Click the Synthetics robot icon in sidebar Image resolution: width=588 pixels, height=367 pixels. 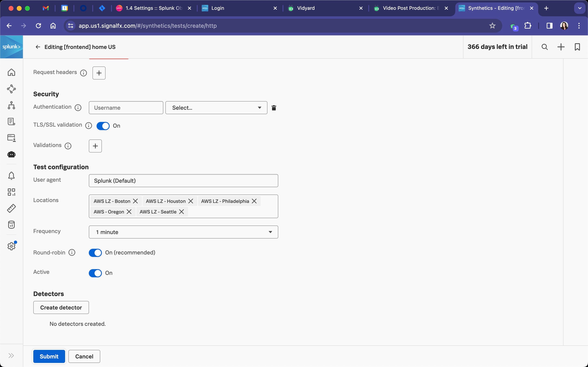[x=11, y=154]
